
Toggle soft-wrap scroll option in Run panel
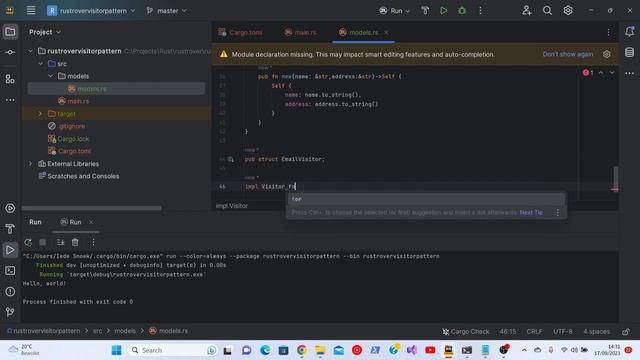pyautogui.click(x=60, y=242)
